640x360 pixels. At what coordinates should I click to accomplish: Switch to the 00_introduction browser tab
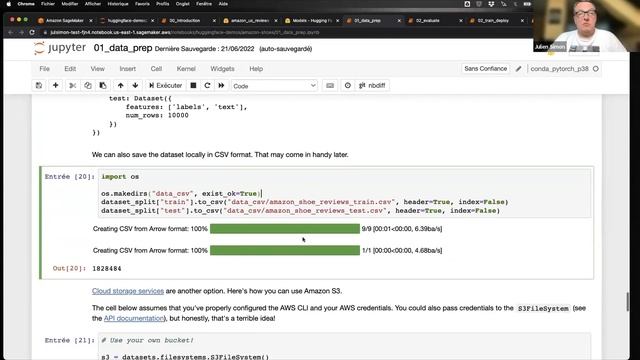pyautogui.click(x=184, y=20)
